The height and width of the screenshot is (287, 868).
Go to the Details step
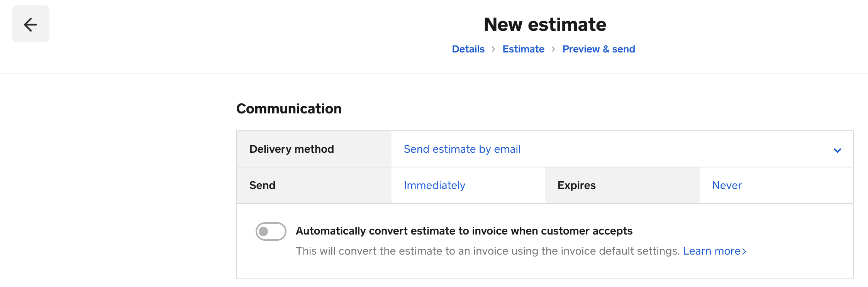pos(468,49)
